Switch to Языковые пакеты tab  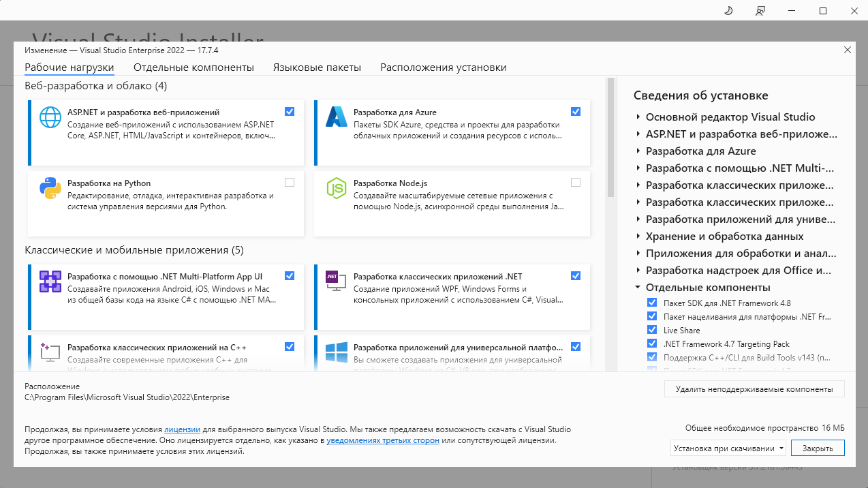[317, 67]
